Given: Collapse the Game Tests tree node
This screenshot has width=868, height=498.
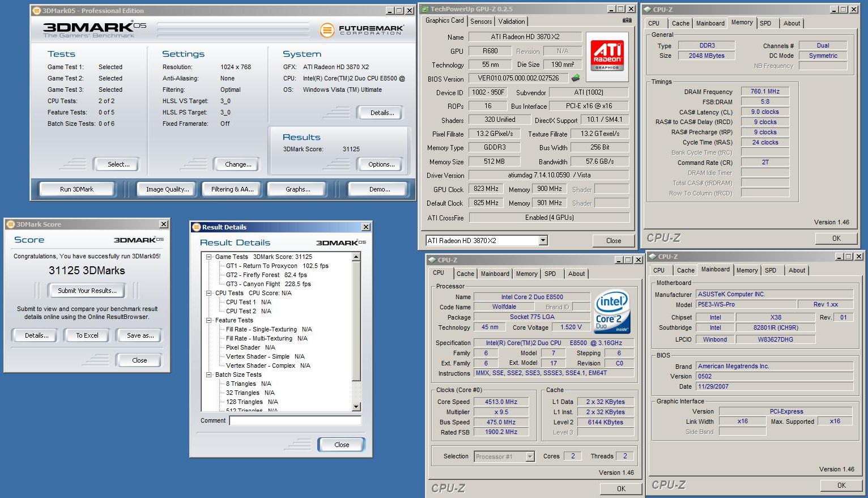Looking at the screenshot, I should (209, 257).
